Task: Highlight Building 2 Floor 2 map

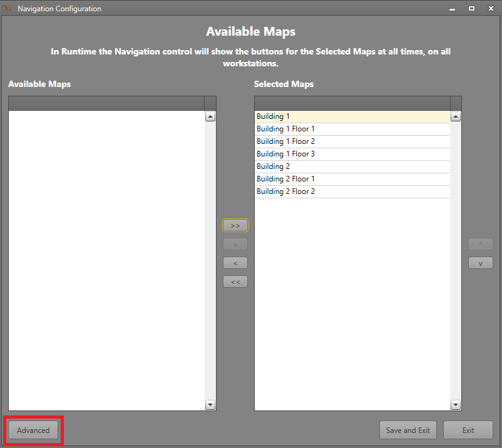Action: click(x=352, y=192)
